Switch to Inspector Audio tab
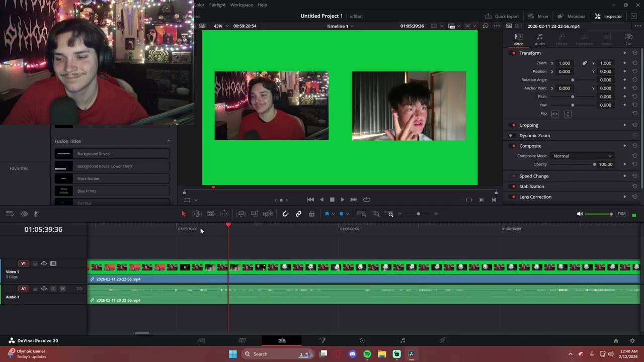 click(539, 39)
